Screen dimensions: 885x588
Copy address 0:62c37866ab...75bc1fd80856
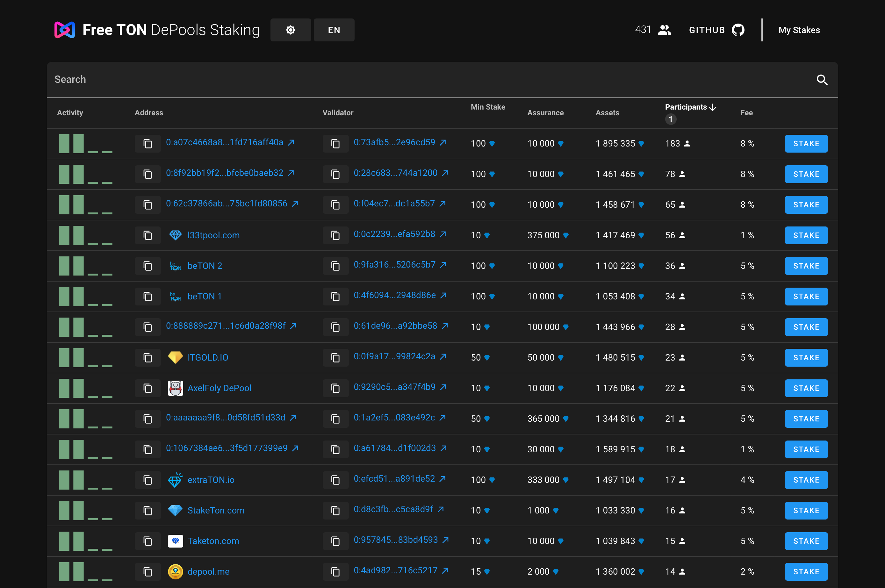(x=148, y=205)
